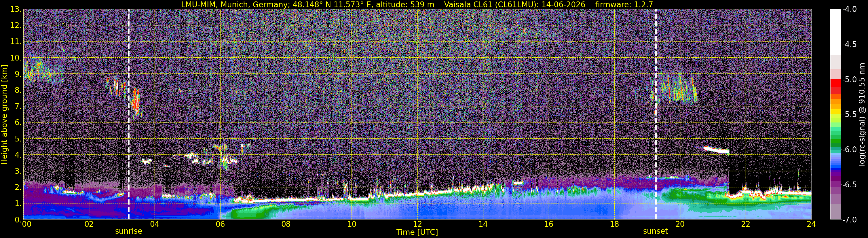Click the '00' time axis tick label
This screenshot has width=868, height=238.
pos(26,224)
